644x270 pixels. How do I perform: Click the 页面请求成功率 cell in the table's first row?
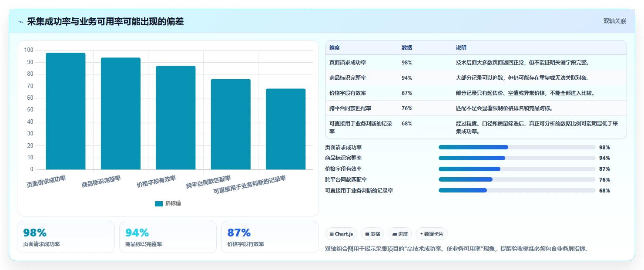(348, 63)
